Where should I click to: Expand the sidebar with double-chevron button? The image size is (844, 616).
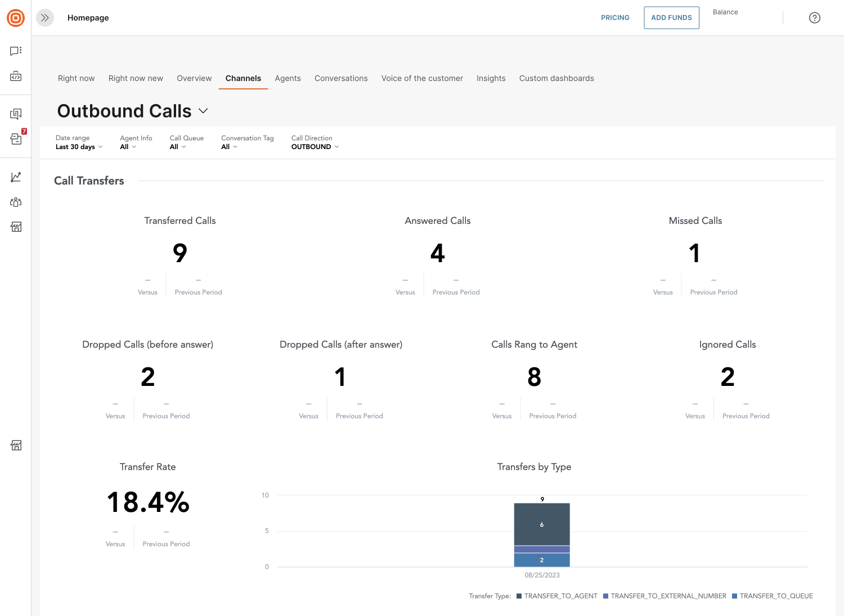(45, 18)
